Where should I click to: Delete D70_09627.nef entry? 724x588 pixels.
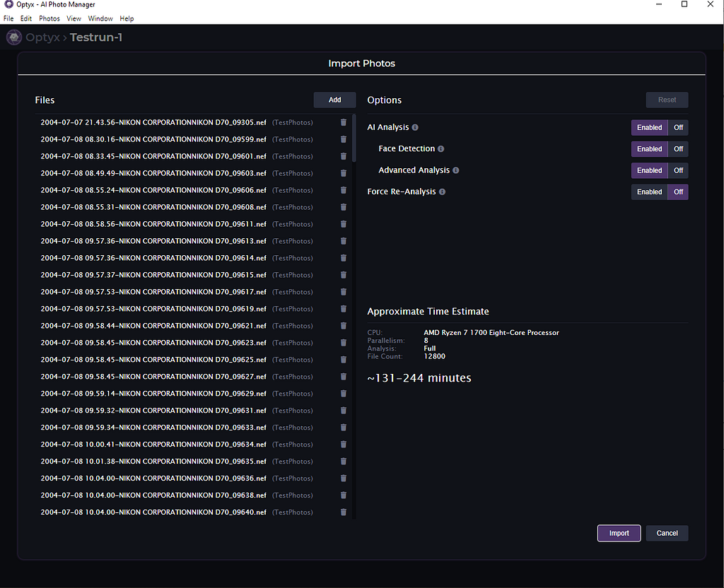[x=343, y=377]
